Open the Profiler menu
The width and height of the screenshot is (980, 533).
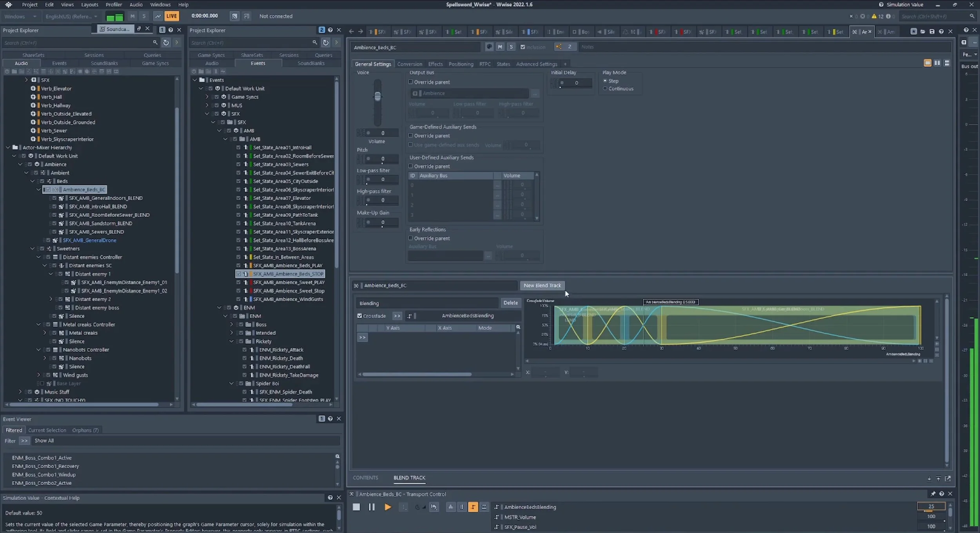pos(114,5)
